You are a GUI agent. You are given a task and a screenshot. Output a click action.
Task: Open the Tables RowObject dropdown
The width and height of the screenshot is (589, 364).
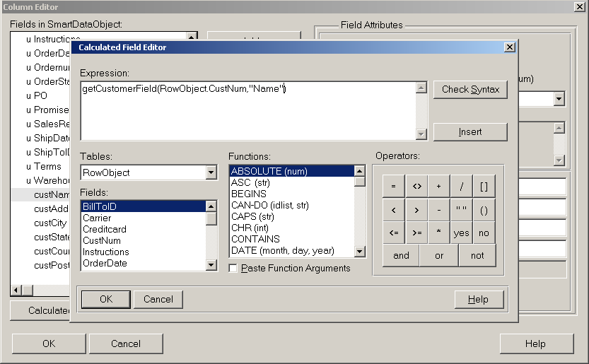pos(211,172)
